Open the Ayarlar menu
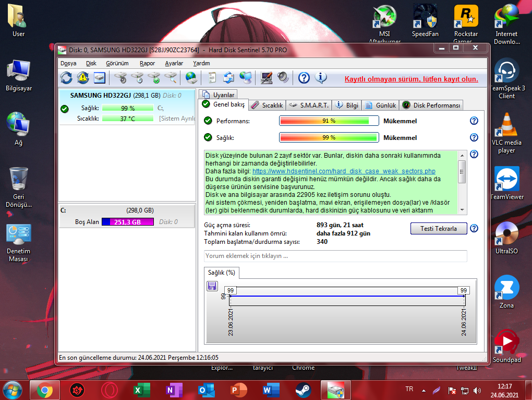This screenshot has height=400, width=532. point(174,63)
